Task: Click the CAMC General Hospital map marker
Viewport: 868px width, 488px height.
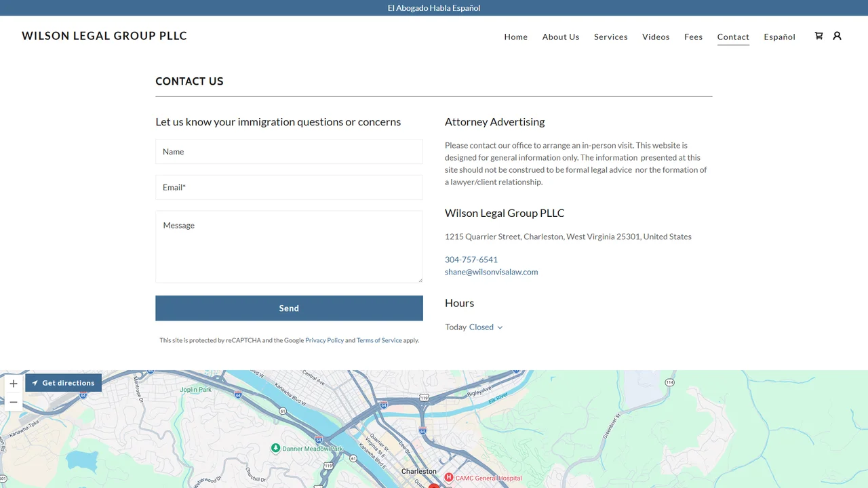Action: pos(448,478)
